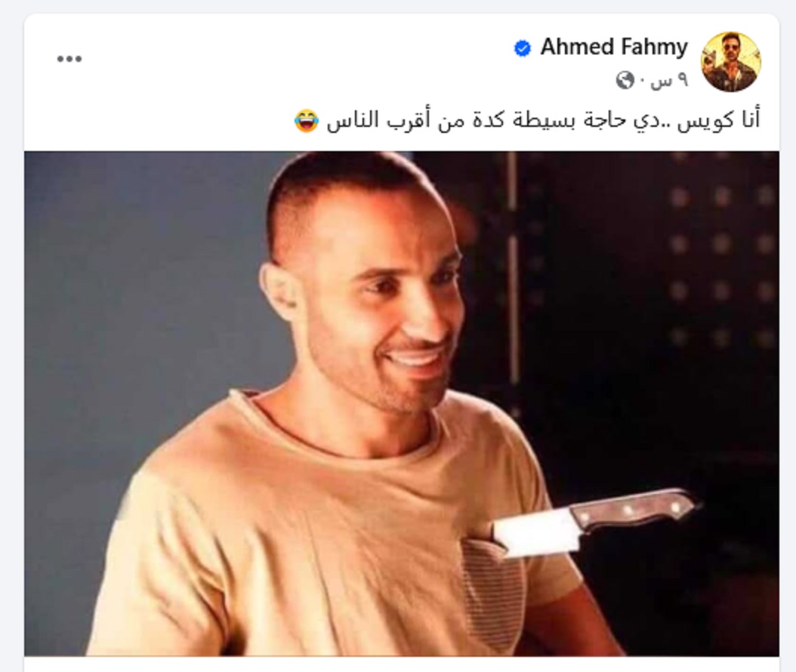Click the white knife blade in the photo
This screenshot has width=796, height=672.
[x=535, y=533]
